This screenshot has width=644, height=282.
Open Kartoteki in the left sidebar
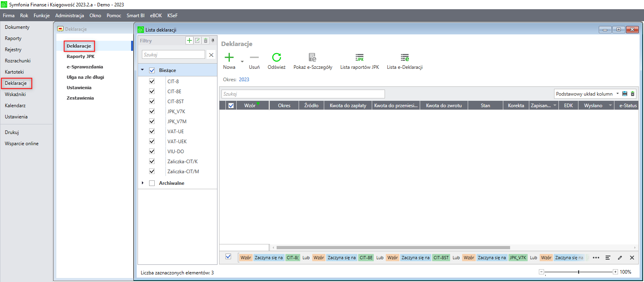pyautogui.click(x=14, y=72)
